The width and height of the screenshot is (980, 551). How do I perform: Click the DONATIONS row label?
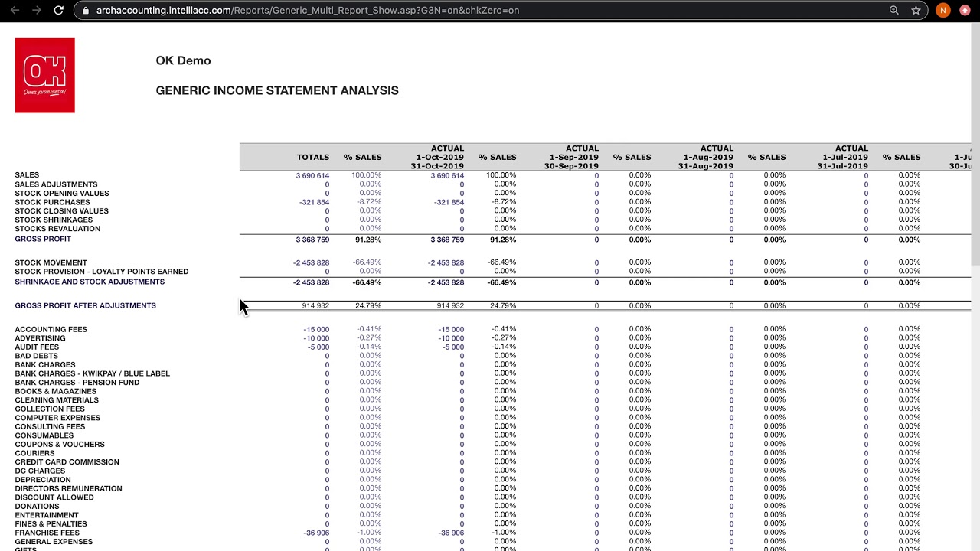37,507
